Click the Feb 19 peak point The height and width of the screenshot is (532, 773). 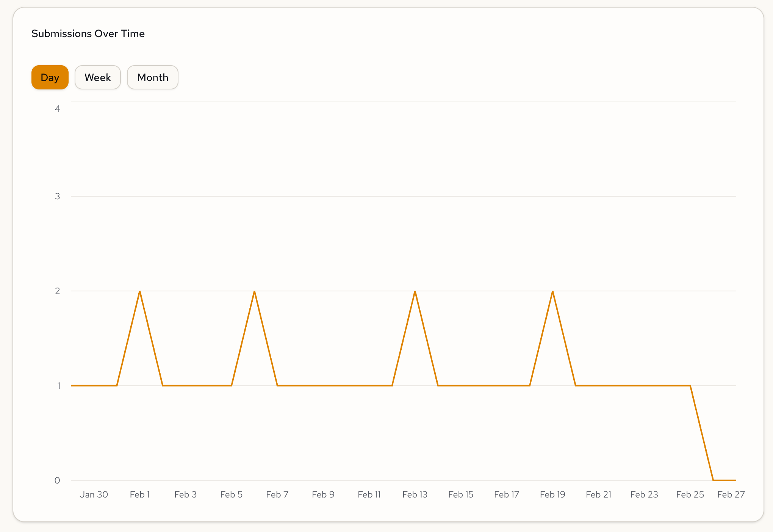point(552,291)
